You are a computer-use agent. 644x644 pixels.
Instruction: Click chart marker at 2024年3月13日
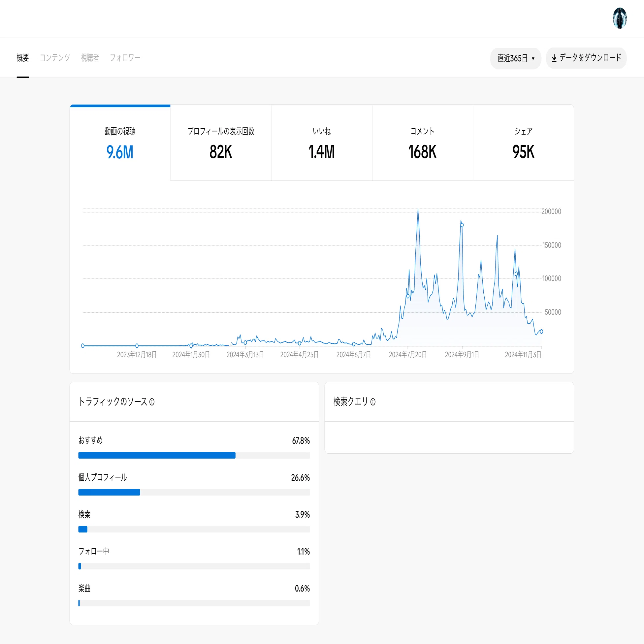(x=245, y=342)
